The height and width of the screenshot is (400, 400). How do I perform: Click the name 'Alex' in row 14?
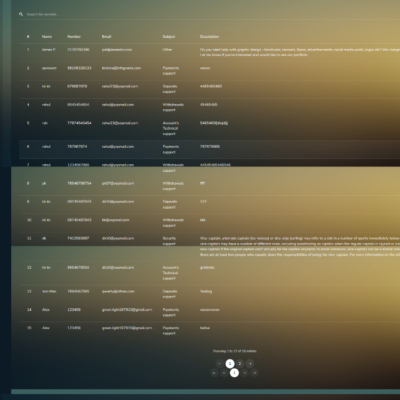[x=46, y=310]
